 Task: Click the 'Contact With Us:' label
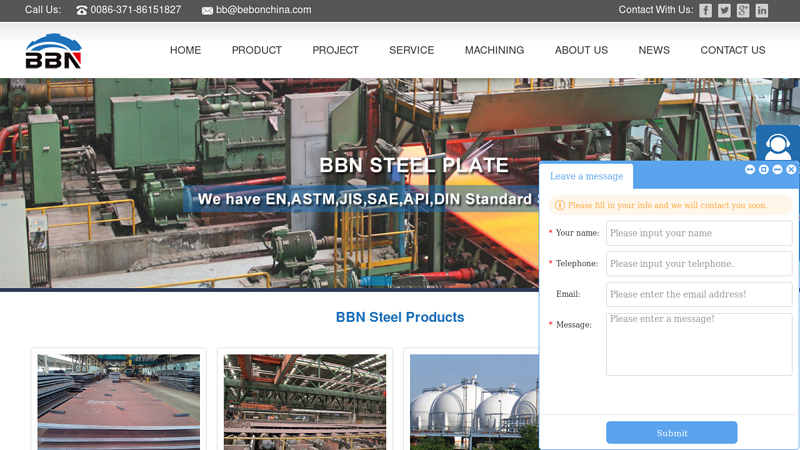coord(656,10)
